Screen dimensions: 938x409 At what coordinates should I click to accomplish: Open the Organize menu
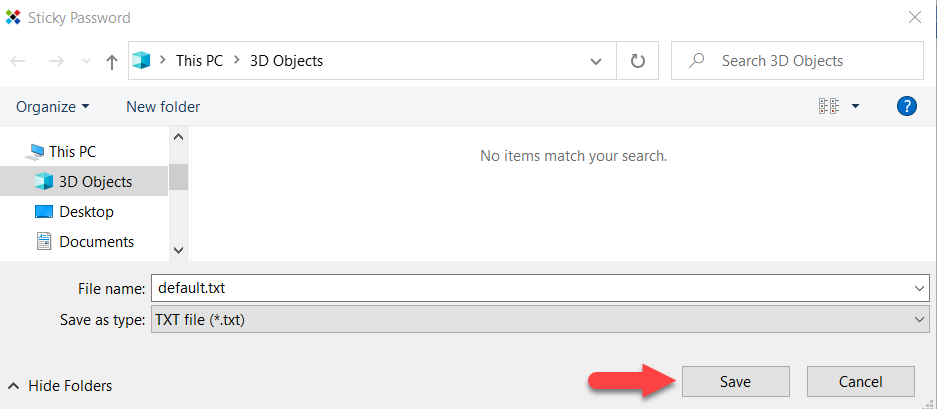53,106
